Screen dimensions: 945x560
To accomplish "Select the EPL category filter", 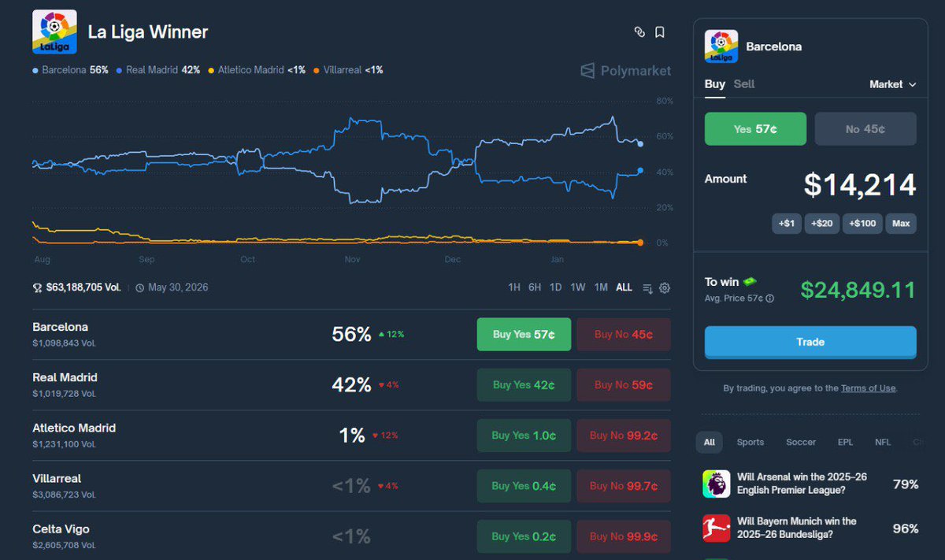I will point(845,442).
